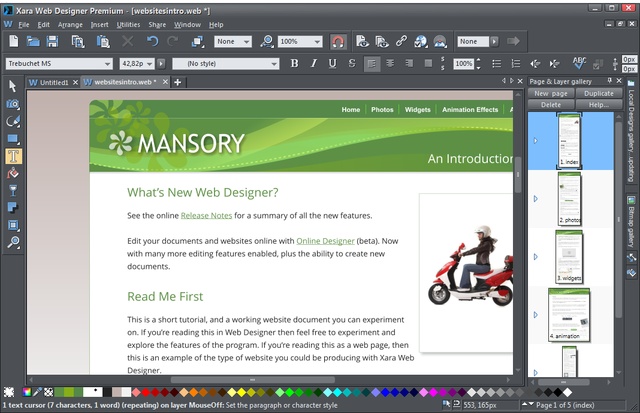Open the None quality dropdown beside Arrange icon
This screenshot has height=413, width=640.
[247, 42]
